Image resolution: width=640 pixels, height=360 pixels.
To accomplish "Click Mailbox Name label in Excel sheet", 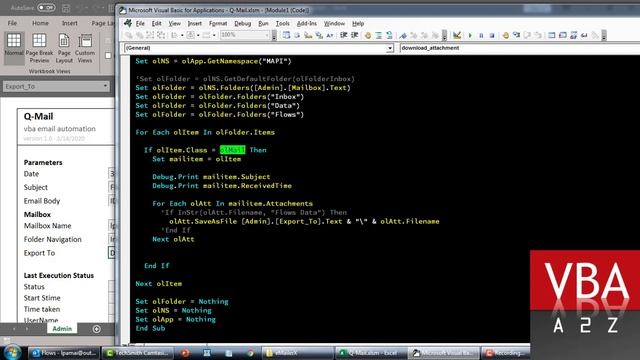I will tap(47, 226).
